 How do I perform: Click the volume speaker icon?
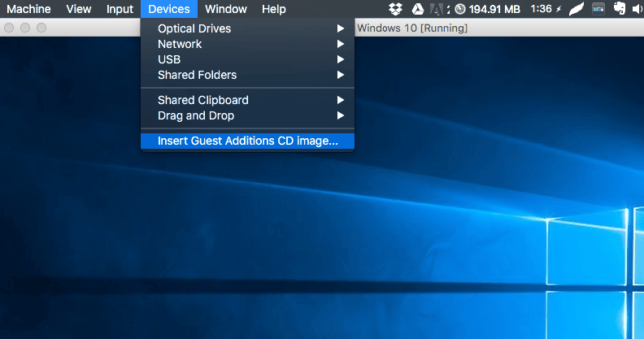637,9
